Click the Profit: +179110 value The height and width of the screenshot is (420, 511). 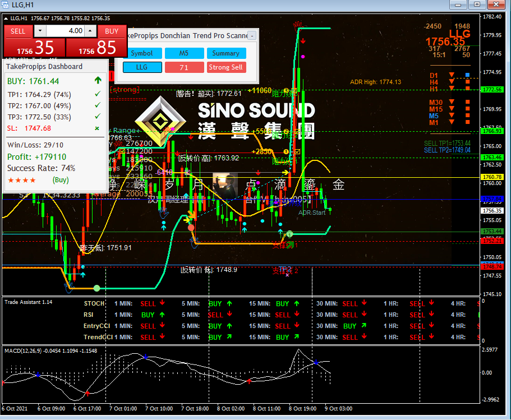[x=37, y=156]
